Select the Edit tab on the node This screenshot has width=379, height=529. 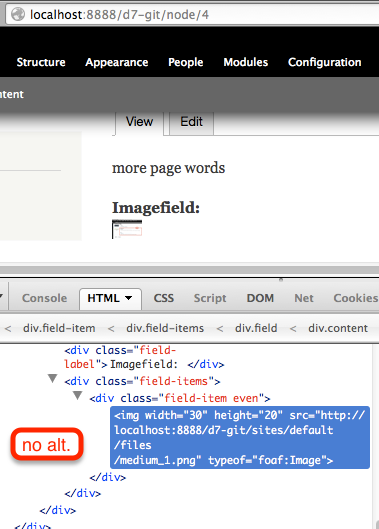tap(191, 122)
